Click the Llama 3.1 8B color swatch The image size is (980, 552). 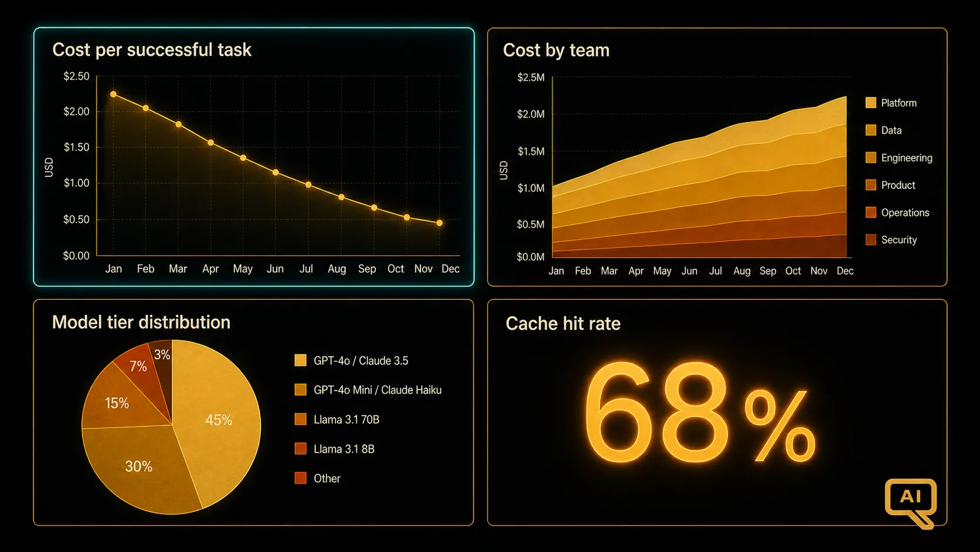[x=301, y=449]
